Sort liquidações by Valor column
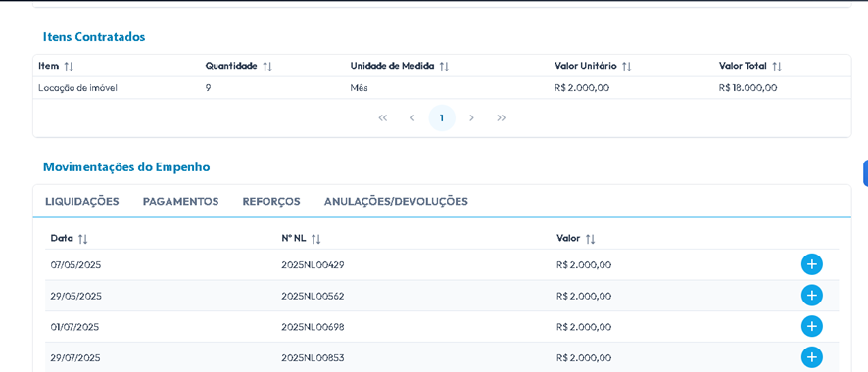 coord(590,239)
